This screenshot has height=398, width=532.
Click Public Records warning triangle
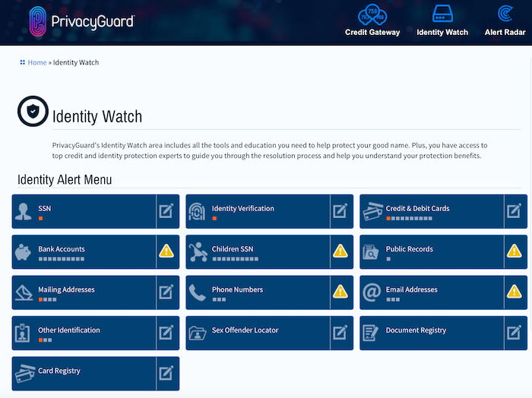click(514, 251)
